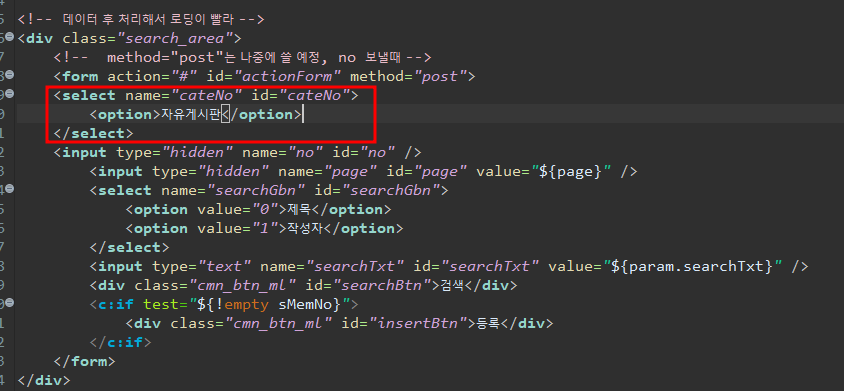Click the closing select tag after 자유게시판

93,133
